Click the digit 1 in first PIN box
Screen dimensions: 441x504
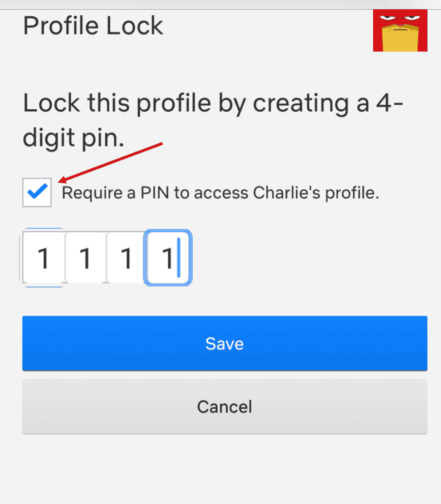43,258
